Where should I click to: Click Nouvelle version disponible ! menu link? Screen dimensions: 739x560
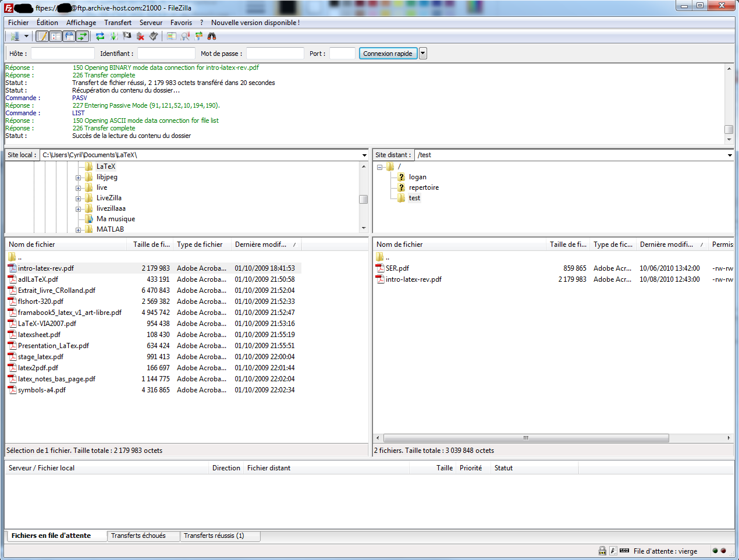tap(255, 23)
